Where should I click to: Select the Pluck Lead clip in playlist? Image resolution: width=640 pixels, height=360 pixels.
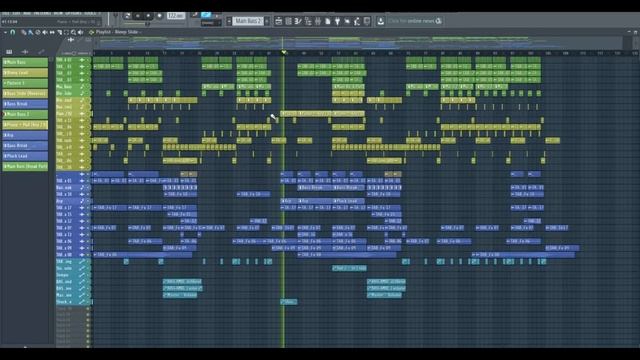coord(349,201)
